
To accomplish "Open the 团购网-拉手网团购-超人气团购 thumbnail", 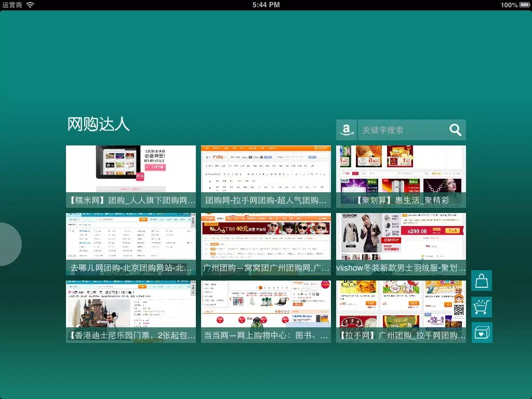I will 265,177.
